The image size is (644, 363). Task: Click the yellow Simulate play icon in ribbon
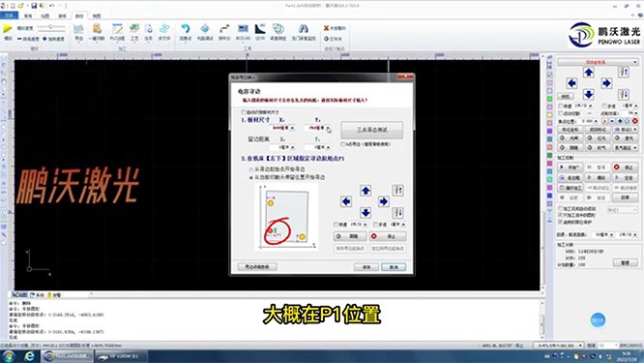tap(8, 28)
